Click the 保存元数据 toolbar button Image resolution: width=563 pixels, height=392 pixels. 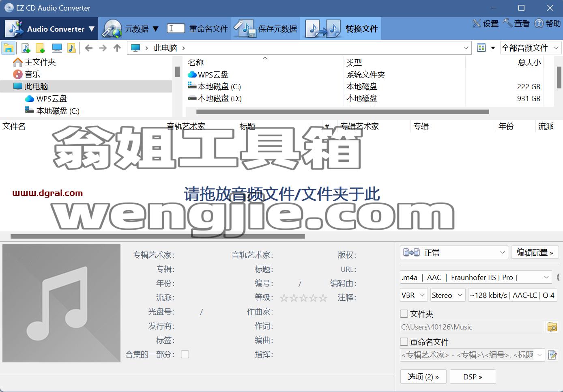pos(266,29)
